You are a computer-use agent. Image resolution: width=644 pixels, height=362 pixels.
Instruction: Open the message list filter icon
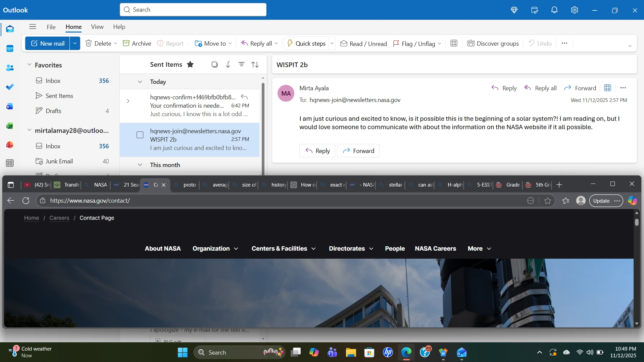coord(242,64)
